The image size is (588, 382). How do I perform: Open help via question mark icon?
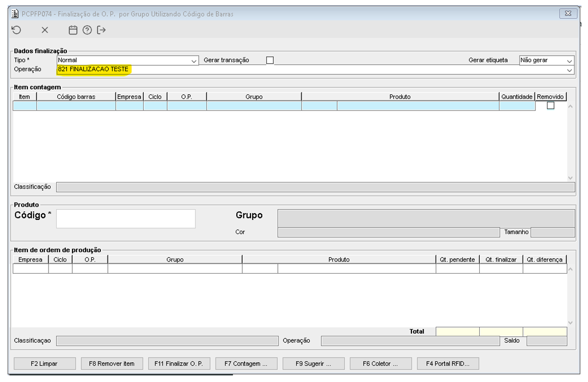click(87, 30)
